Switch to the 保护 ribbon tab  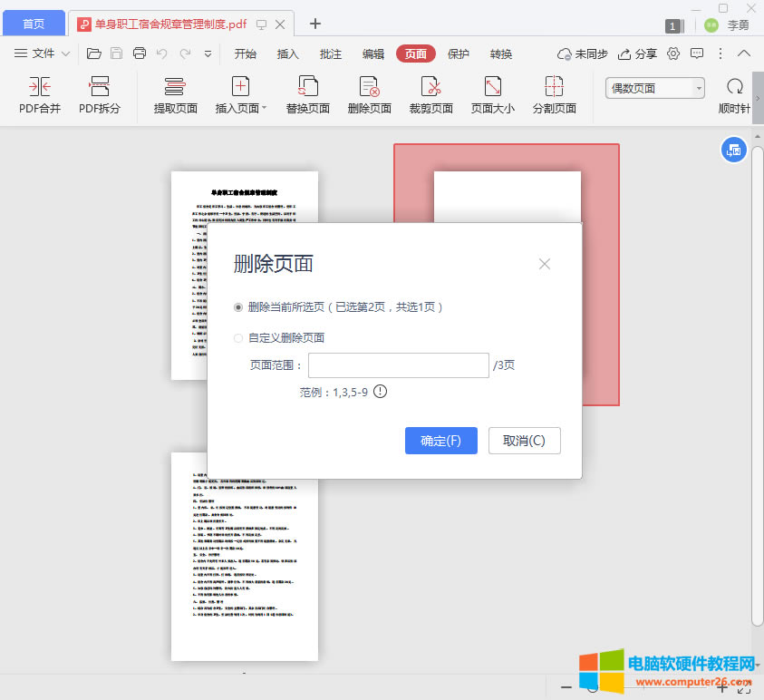[x=459, y=53]
